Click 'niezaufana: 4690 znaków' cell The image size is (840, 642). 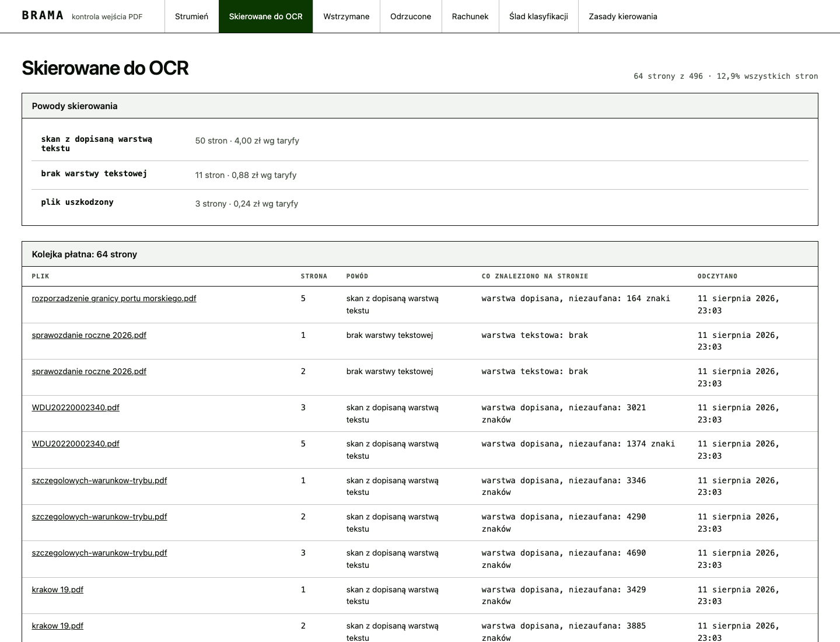[563, 559]
